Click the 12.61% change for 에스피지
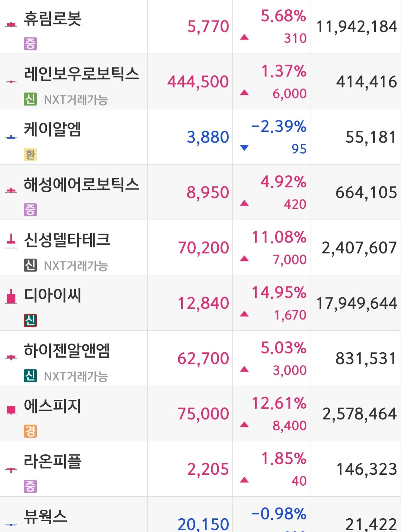The image size is (401, 532). (x=279, y=403)
